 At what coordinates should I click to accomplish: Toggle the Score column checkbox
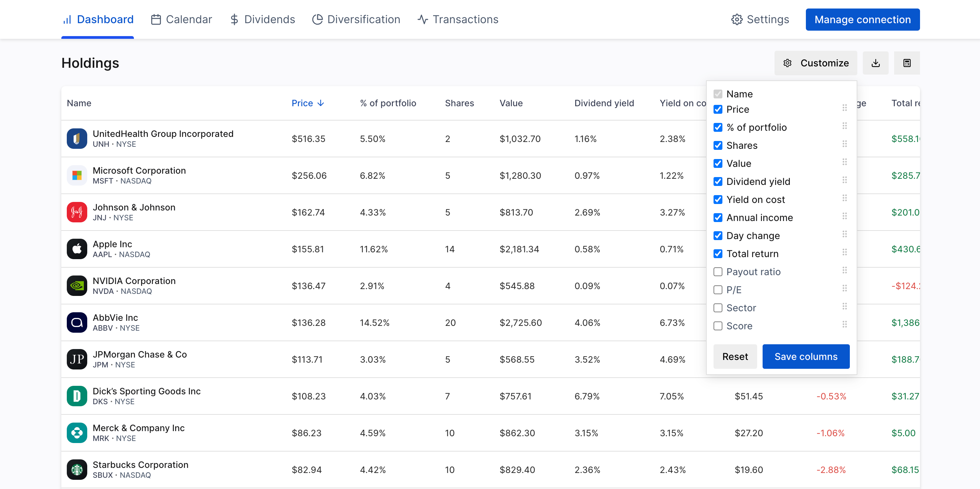point(718,326)
